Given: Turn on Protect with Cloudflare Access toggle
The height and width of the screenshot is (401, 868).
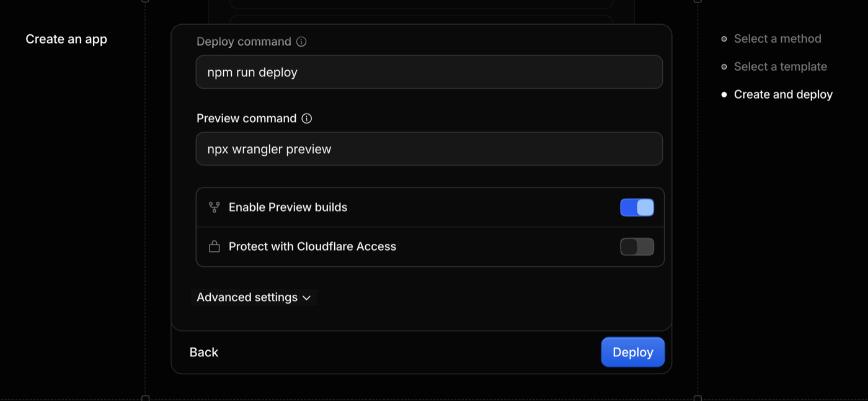Looking at the screenshot, I should point(637,246).
